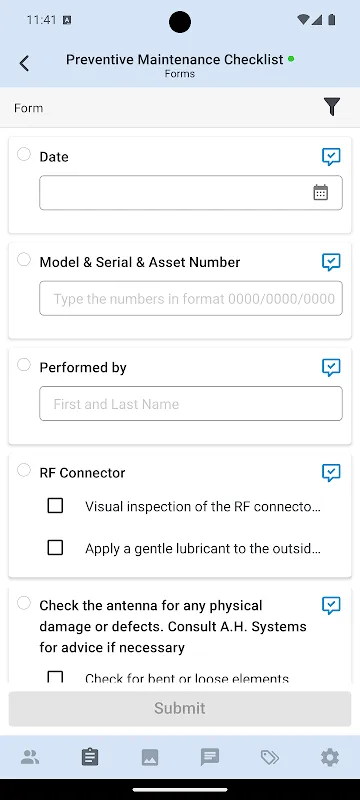
Task: Go back using the arrow icon
Action: 24,64
